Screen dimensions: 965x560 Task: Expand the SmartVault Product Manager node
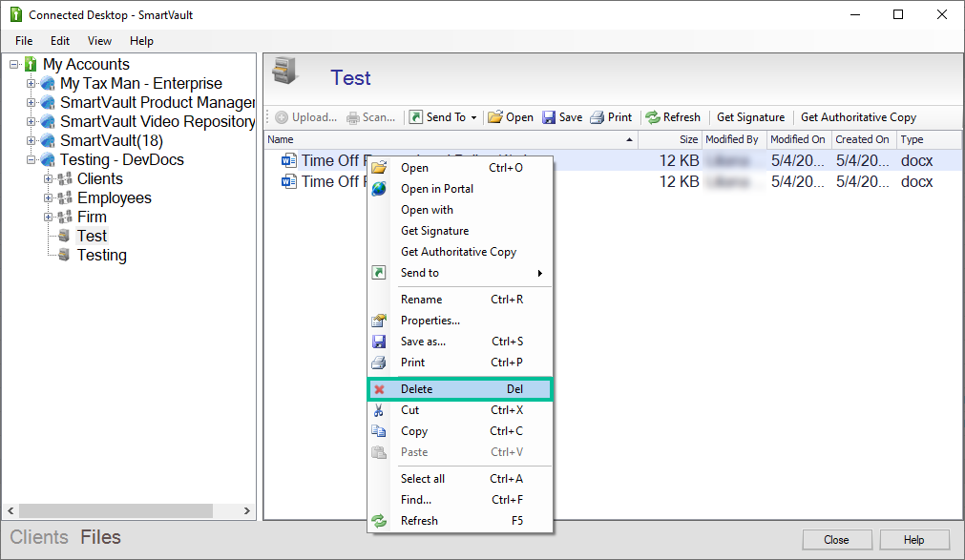[31, 102]
